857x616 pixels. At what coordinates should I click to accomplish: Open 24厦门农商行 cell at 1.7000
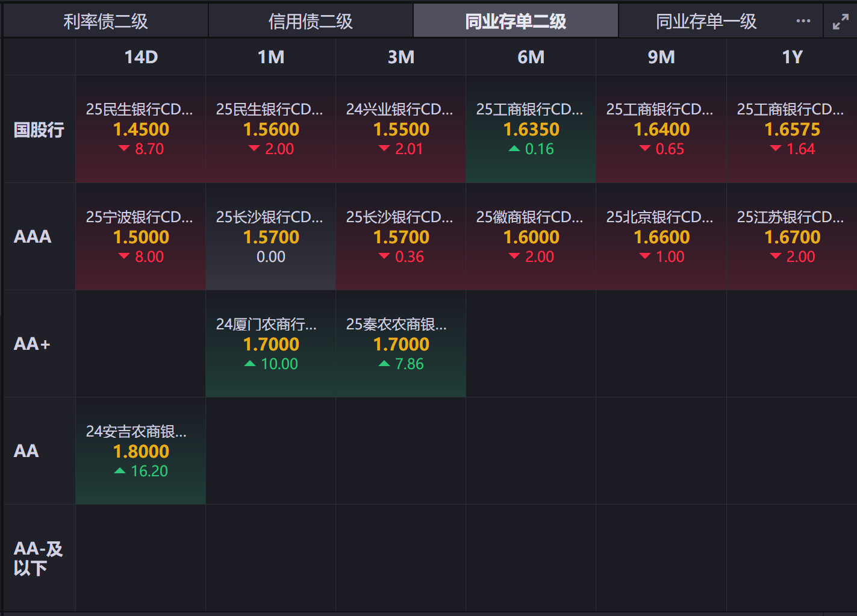click(271, 344)
